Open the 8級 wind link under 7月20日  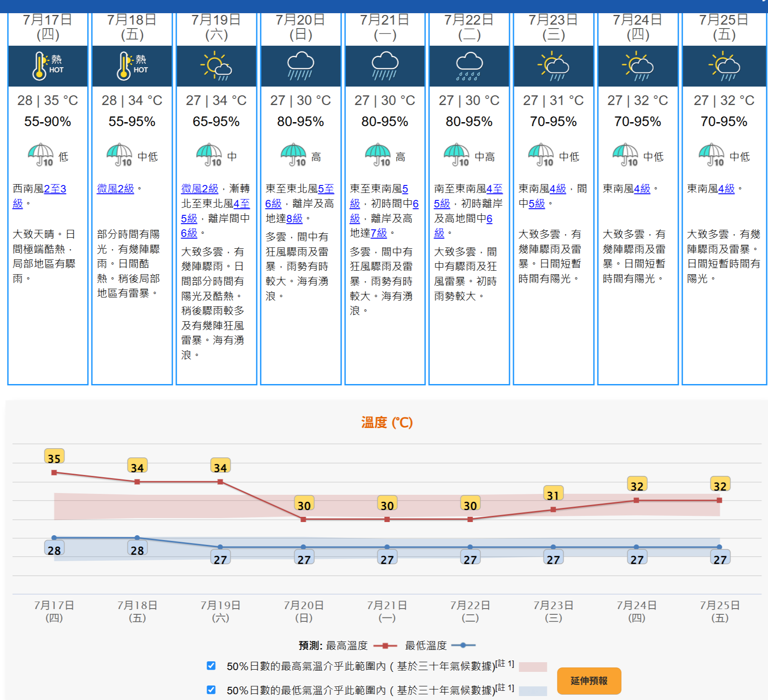click(295, 218)
